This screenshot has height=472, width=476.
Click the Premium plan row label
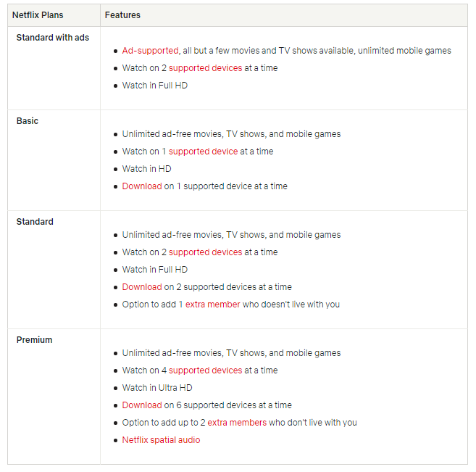(35, 340)
